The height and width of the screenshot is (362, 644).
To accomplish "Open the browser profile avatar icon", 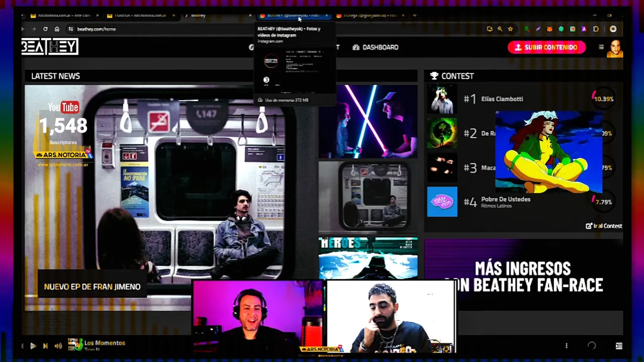I will [x=613, y=29].
